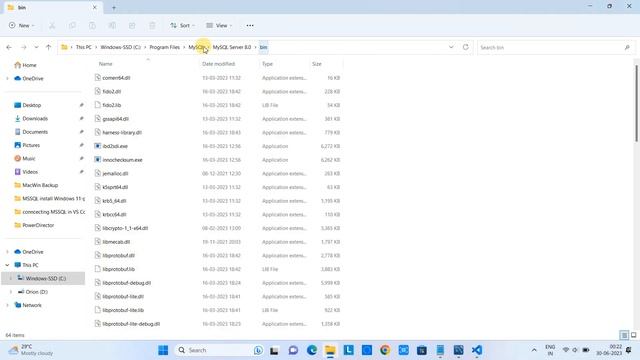Click the forward navigation arrow
Viewport: 640px width, 360px height.
tap(24, 47)
